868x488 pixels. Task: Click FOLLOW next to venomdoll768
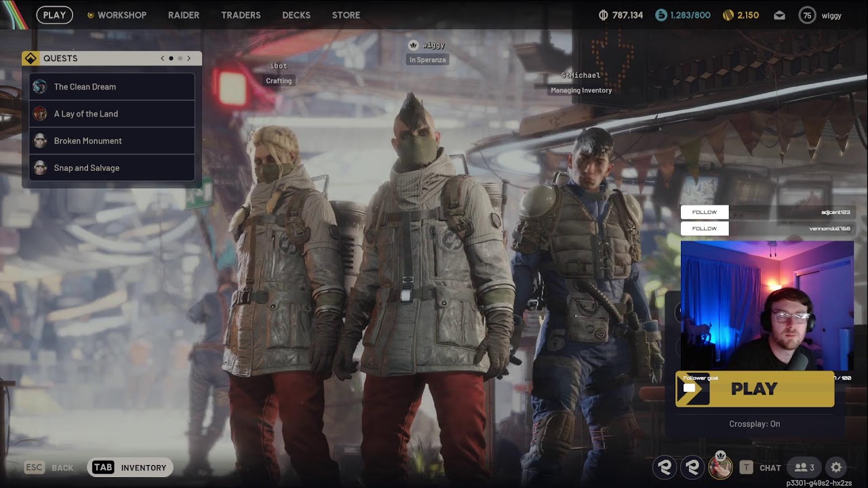coord(705,228)
